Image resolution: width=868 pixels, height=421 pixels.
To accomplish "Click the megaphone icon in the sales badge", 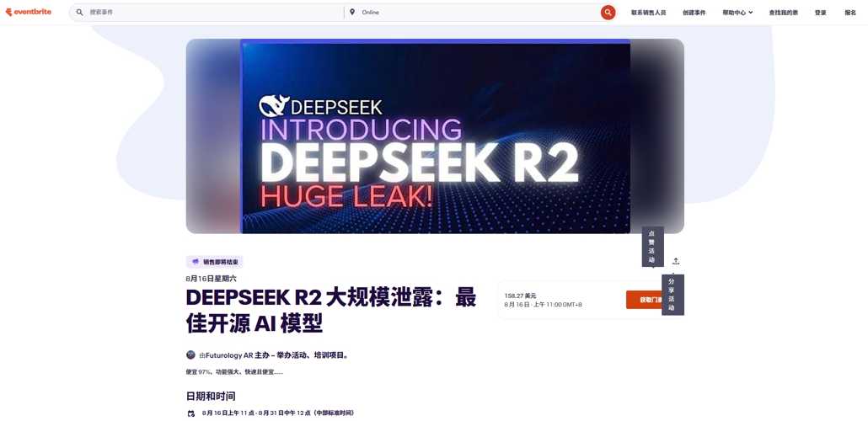I will [x=196, y=262].
